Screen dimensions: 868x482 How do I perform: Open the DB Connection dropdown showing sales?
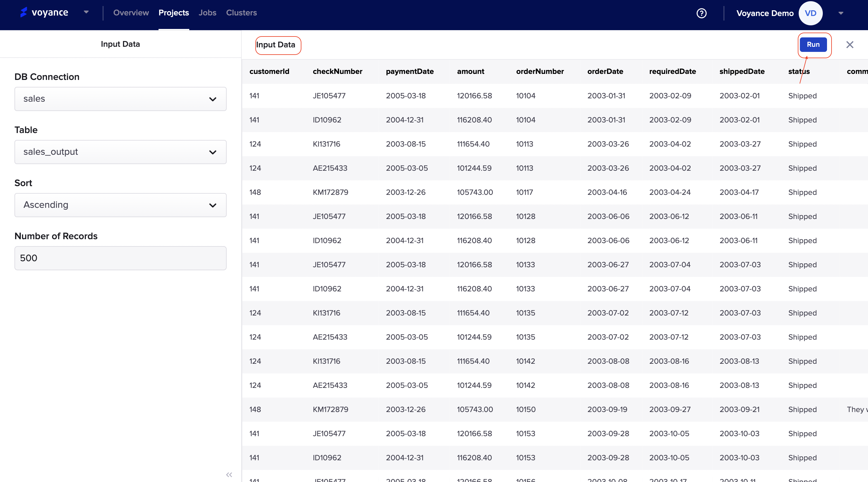pyautogui.click(x=120, y=99)
